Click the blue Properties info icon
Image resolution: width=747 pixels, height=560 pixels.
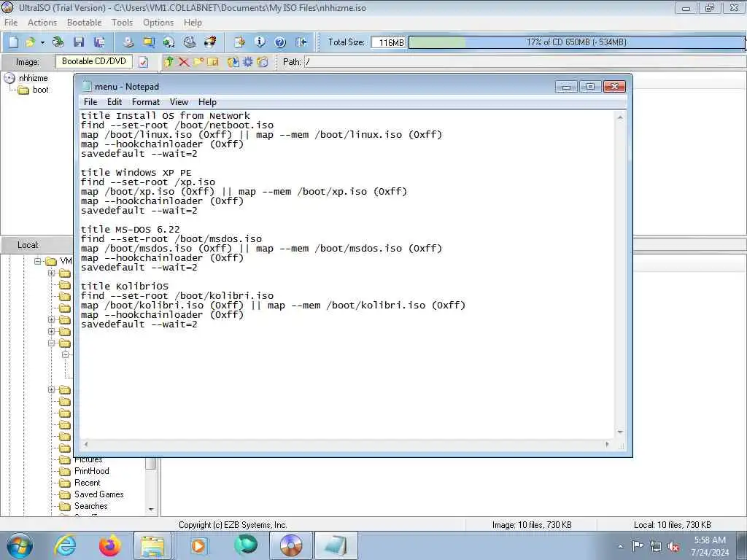pos(260,42)
